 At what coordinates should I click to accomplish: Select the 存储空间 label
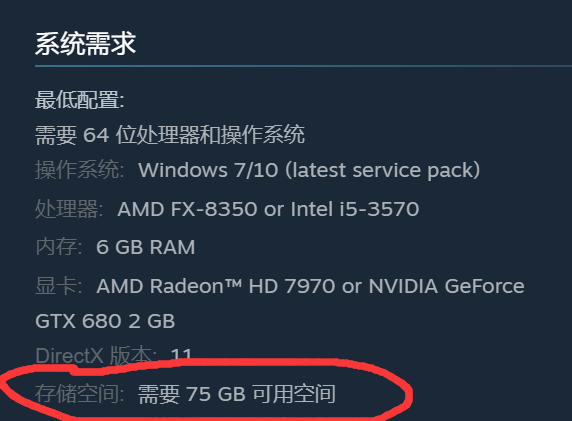pos(80,394)
